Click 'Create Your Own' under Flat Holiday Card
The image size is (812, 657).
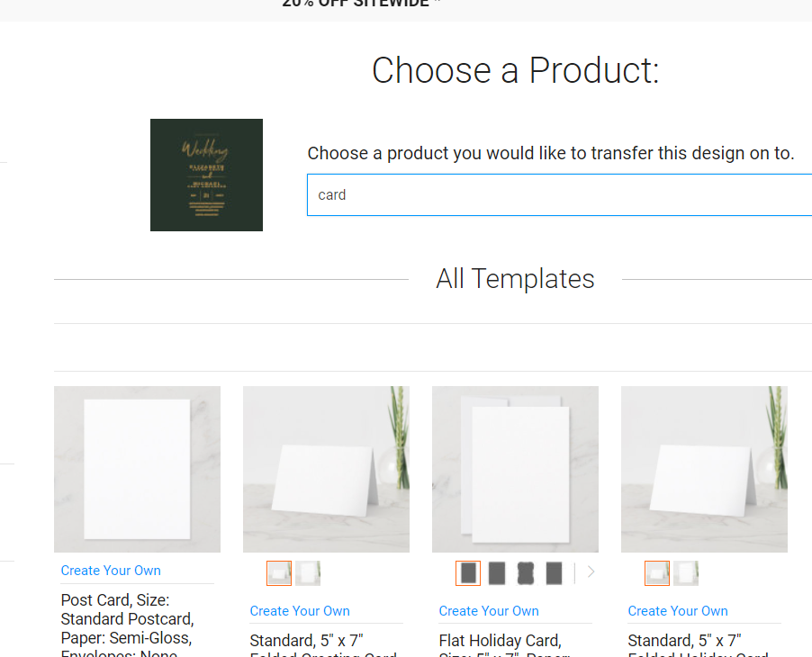click(489, 611)
